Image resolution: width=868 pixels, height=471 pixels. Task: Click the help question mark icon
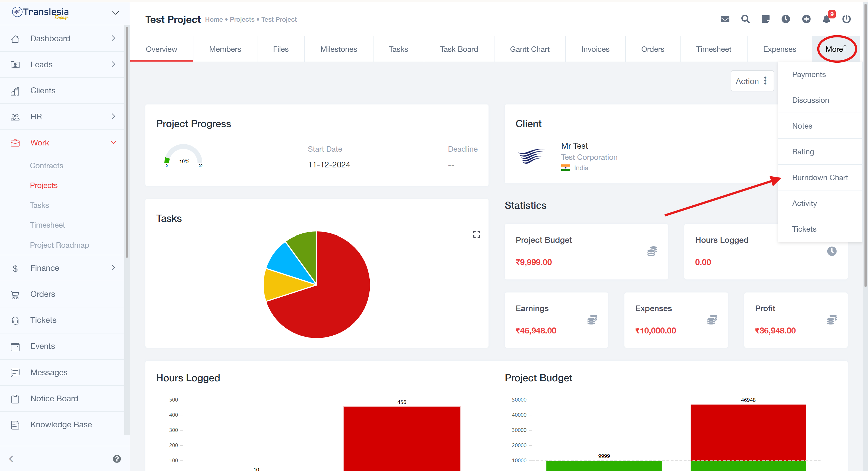117,459
